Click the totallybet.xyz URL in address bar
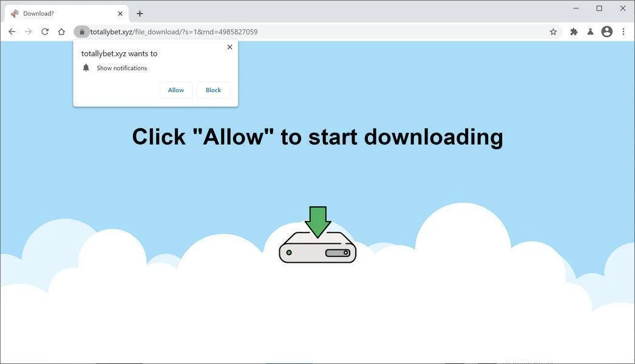 [174, 32]
